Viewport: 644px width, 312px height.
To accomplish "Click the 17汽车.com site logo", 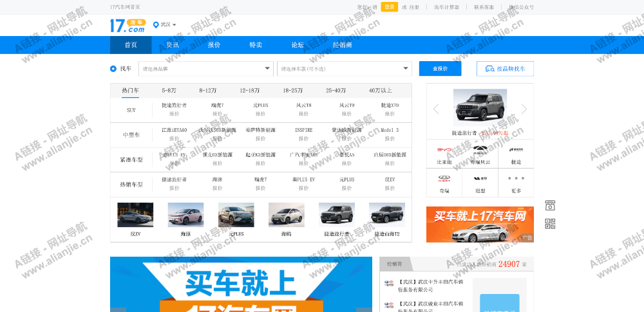I will click(128, 26).
